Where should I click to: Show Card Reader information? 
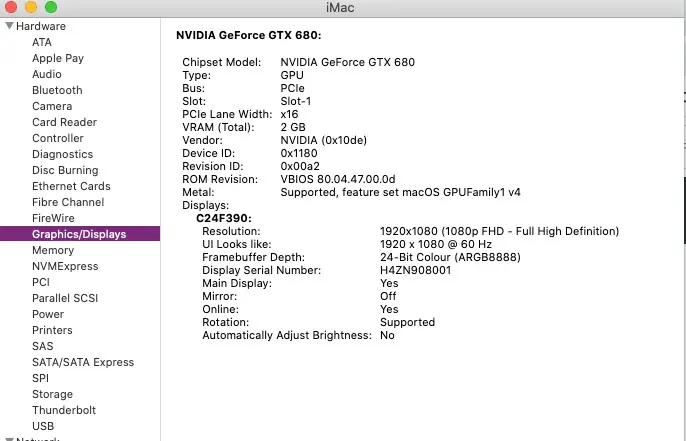pyautogui.click(x=64, y=122)
